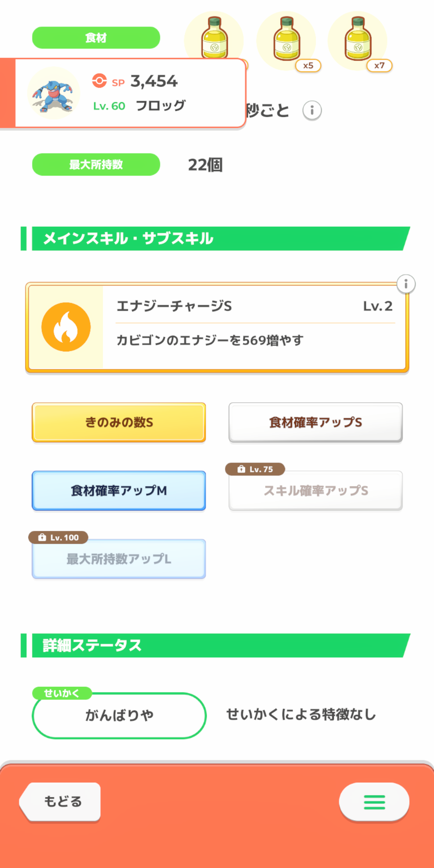Open main skill info icon
The height and width of the screenshot is (868, 434).
[x=406, y=284]
